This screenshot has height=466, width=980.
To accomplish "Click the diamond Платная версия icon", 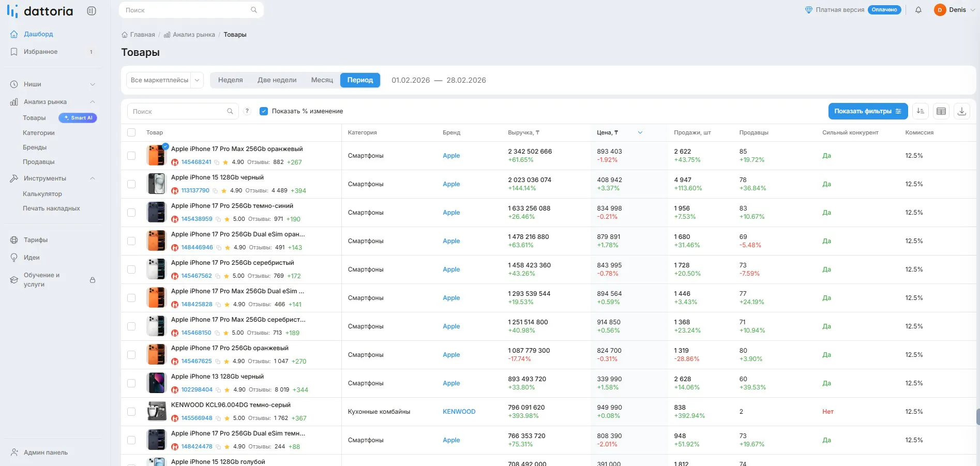I will [809, 10].
